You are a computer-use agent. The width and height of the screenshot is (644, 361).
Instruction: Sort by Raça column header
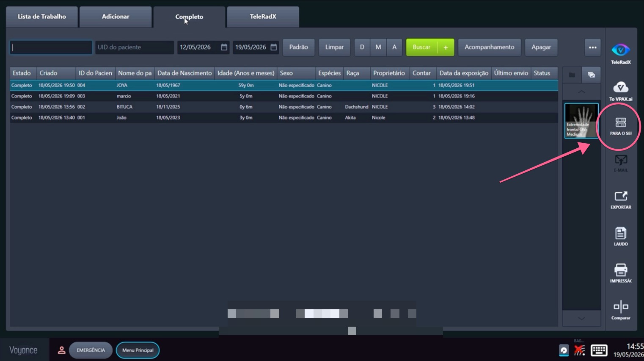[357, 73]
